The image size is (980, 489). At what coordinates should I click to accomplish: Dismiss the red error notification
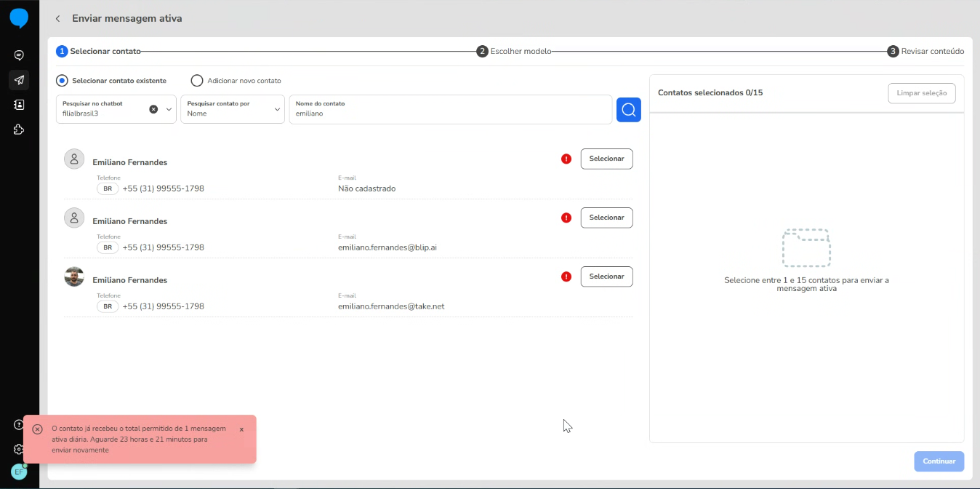coord(241,429)
